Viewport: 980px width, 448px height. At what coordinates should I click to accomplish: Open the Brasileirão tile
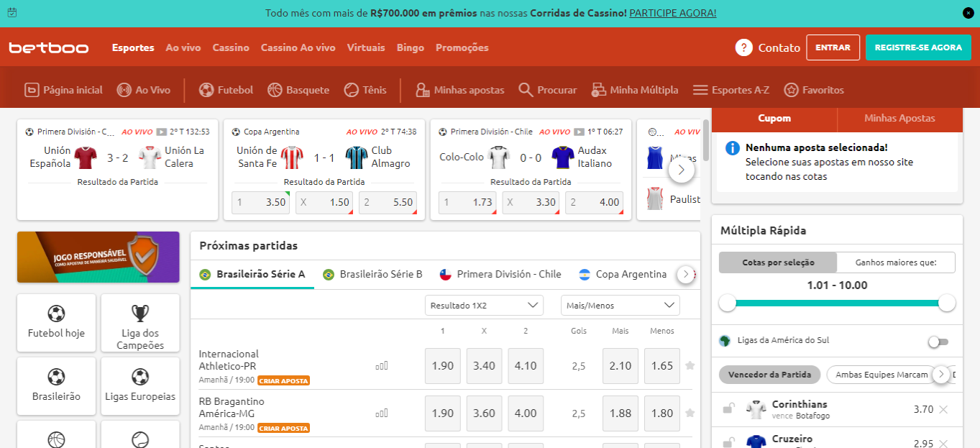click(56, 386)
